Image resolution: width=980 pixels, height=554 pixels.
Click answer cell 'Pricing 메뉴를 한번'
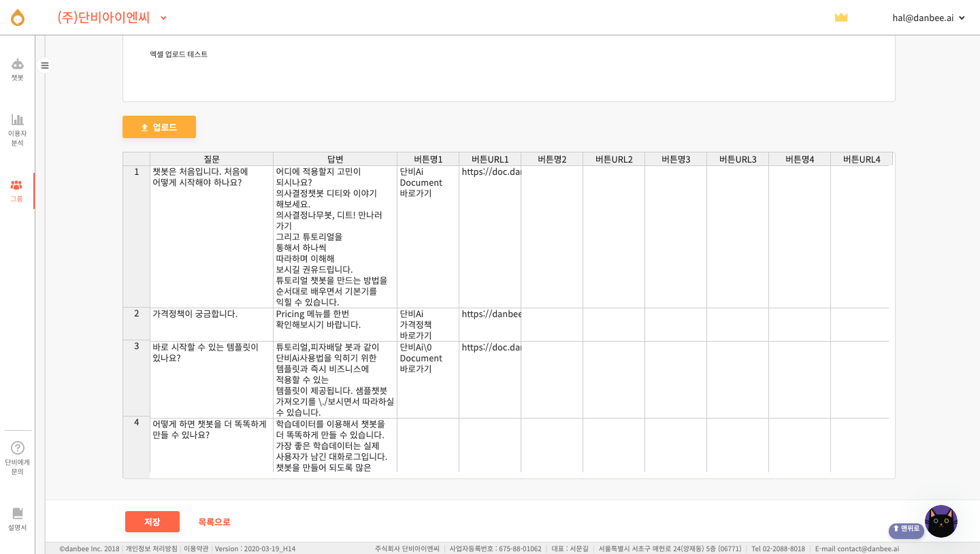click(335, 325)
